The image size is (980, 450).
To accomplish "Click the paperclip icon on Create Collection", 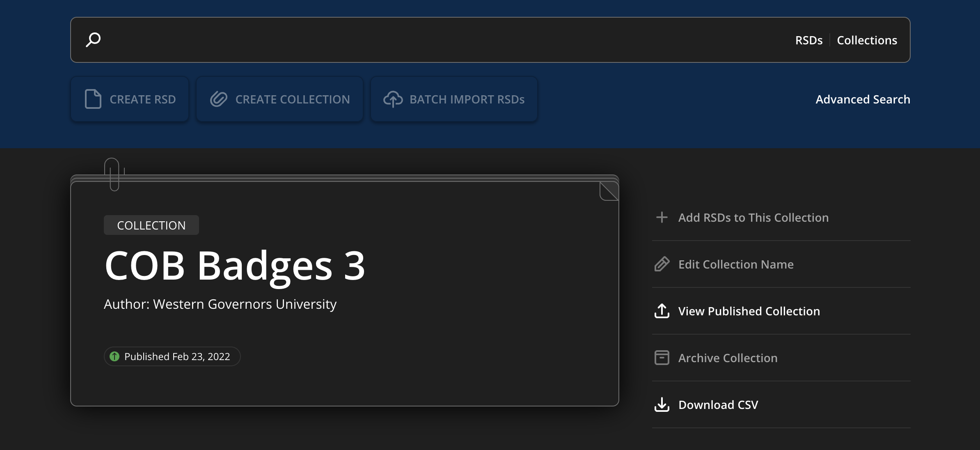I will coord(218,99).
